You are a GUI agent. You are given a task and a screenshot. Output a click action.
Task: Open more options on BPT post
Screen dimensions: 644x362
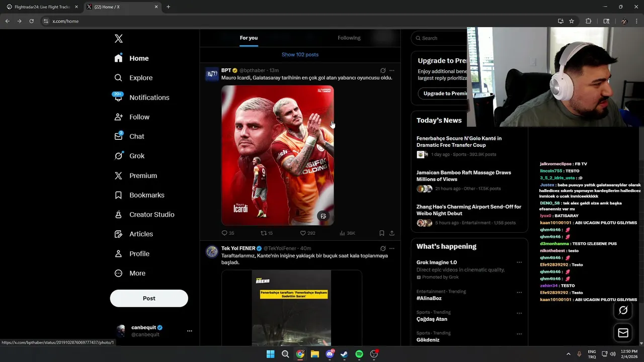pos(392,70)
